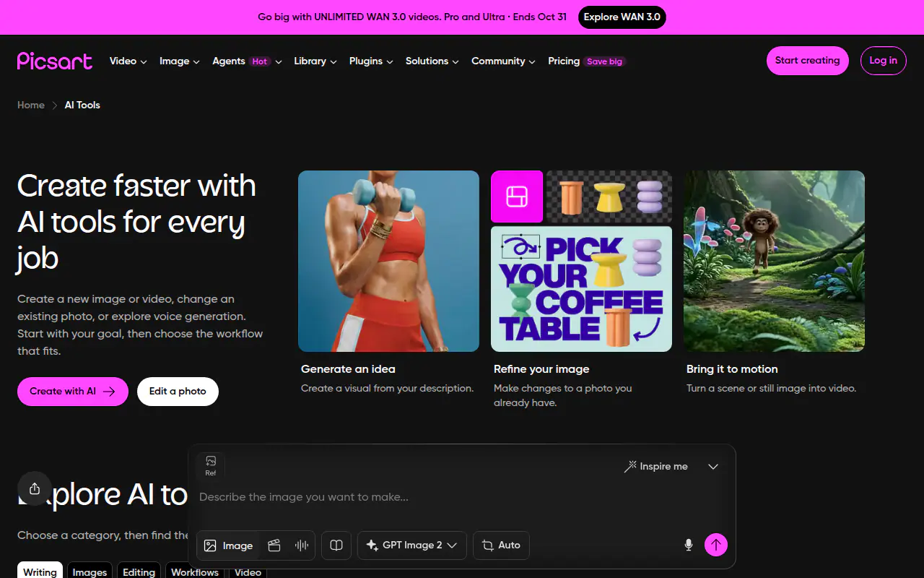Expand the Video menu
Screen dimensions: 924x578
(128, 61)
